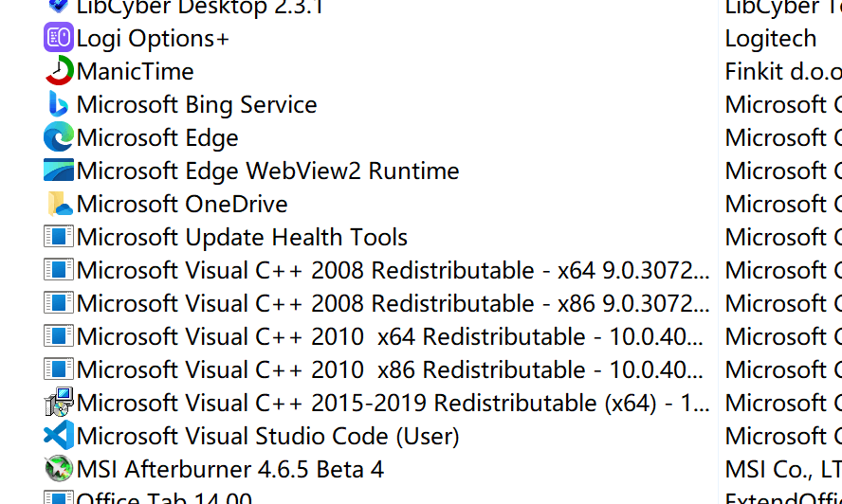Select the Microsoft Edge WebView2 Runtime name

click(268, 171)
